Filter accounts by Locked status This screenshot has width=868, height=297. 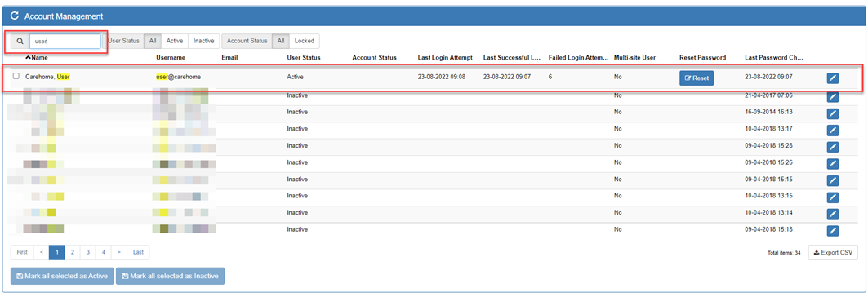[x=305, y=41]
